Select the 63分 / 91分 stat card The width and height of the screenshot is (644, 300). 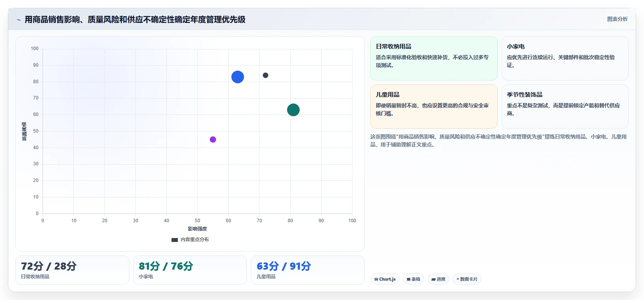click(x=308, y=270)
